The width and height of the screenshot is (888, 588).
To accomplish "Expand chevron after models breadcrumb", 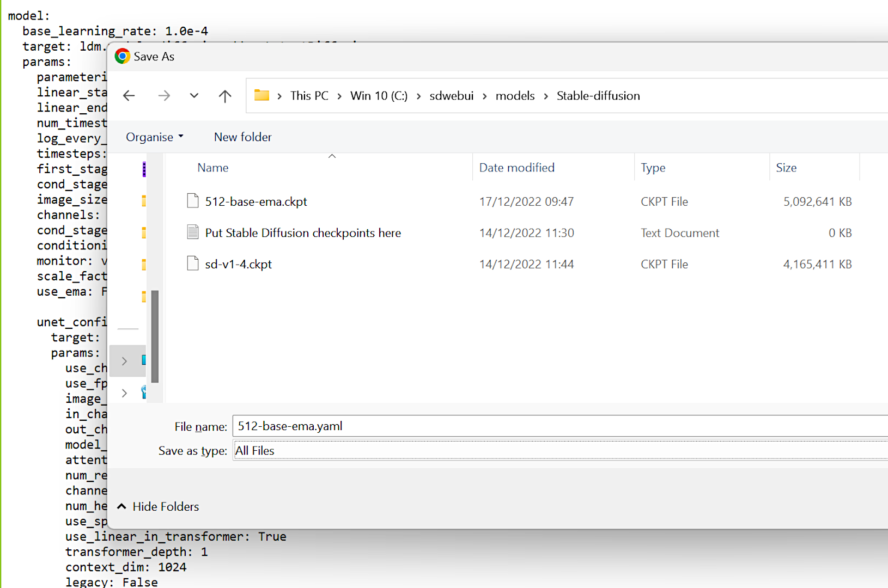I will click(546, 96).
